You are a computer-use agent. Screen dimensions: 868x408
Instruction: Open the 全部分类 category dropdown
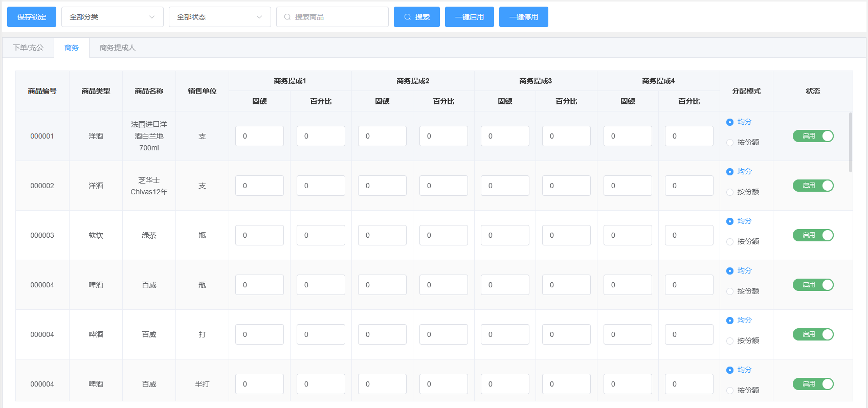pyautogui.click(x=112, y=17)
